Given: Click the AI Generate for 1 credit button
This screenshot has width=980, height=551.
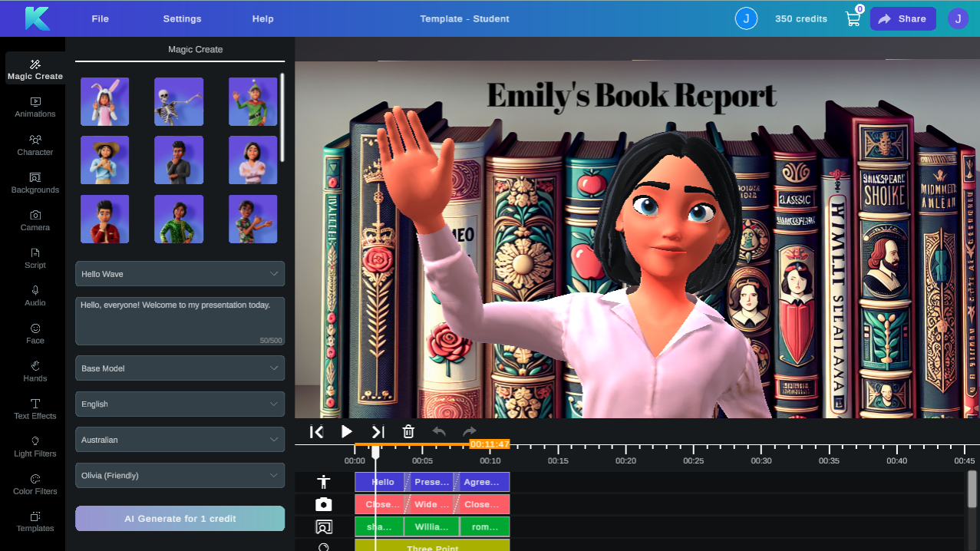Looking at the screenshot, I should pos(180,518).
